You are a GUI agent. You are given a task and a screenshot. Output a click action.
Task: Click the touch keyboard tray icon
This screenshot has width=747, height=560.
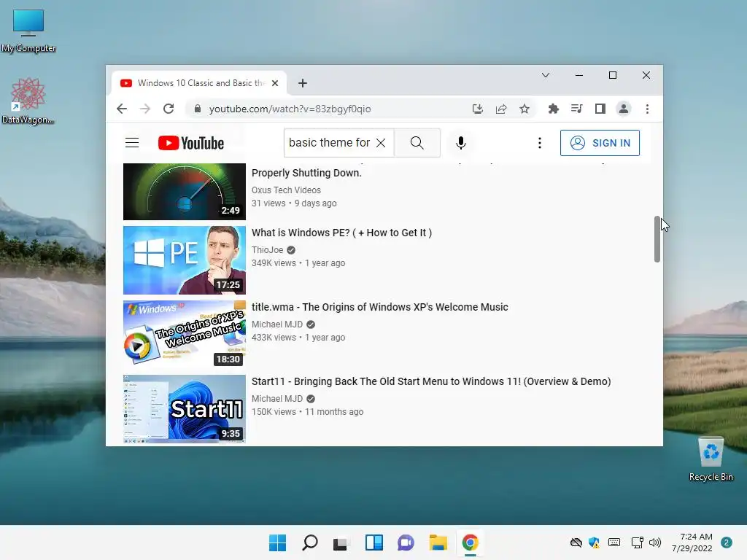pyautogui.click(x=614, y=542)
